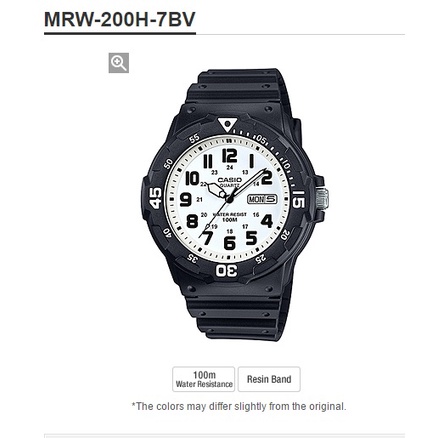Click the MRW-200H-7BV model heading
Screen dimensions: 438x438
tap(120, 19)
